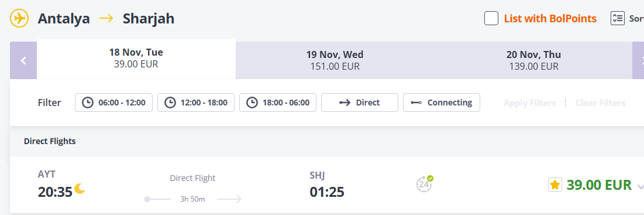Click the yellow route arrow between cities
The height and width of the screenshot is (215, 644).
106,19
